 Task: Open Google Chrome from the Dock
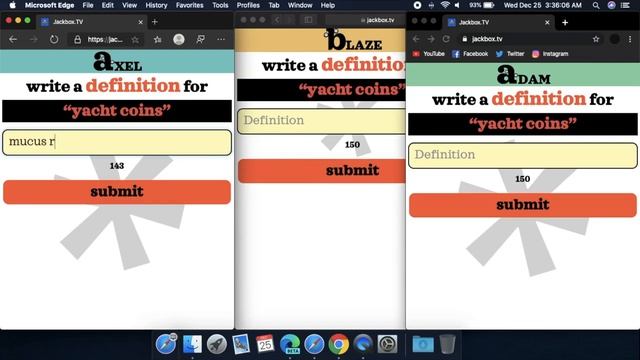click(339, 344)
